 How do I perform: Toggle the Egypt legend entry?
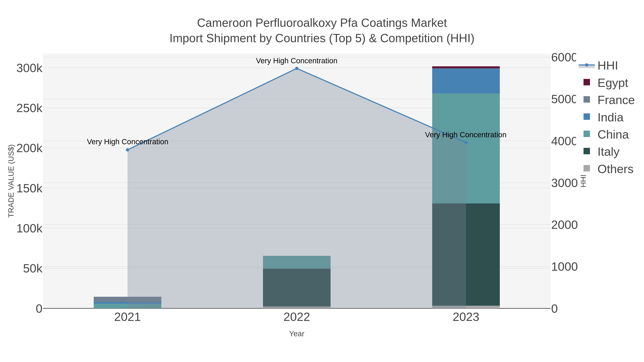coord(606,83)
